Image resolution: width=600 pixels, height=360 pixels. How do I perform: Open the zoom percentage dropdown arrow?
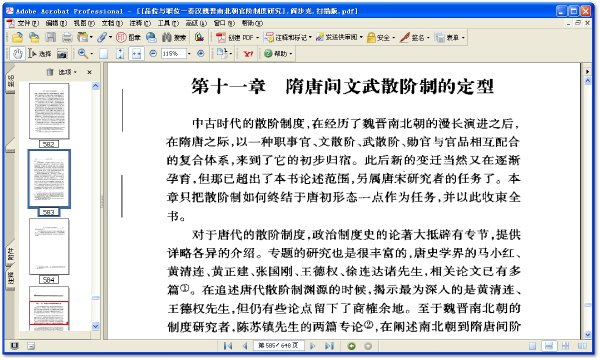click(189, 54)
